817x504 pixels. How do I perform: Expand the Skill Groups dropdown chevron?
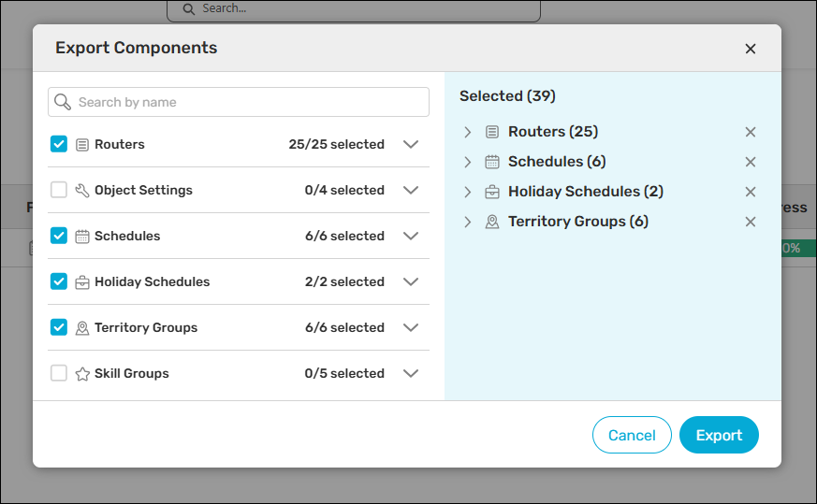[410, 374]
